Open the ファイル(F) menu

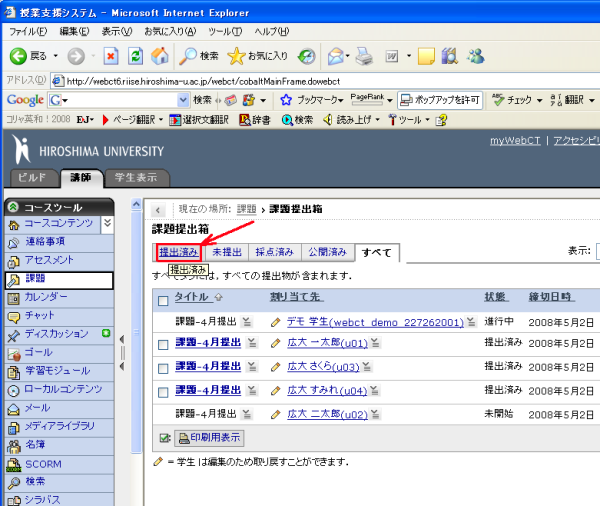click(x=28, y=31)
